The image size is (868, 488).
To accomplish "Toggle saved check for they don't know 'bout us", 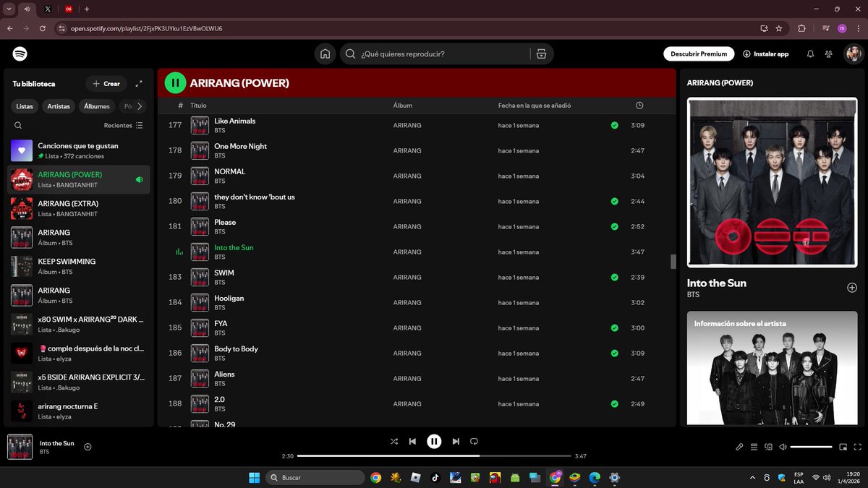I will (x=614, y=201).
